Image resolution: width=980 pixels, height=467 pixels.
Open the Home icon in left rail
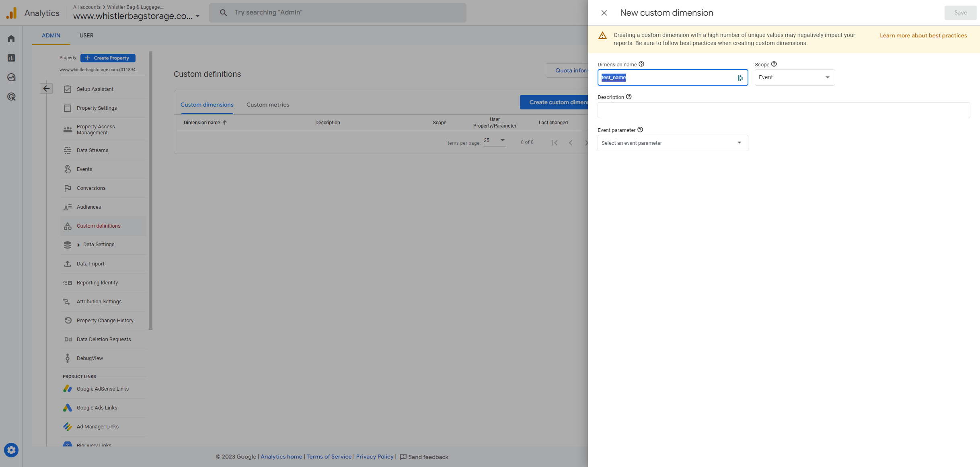coord(11,39)
